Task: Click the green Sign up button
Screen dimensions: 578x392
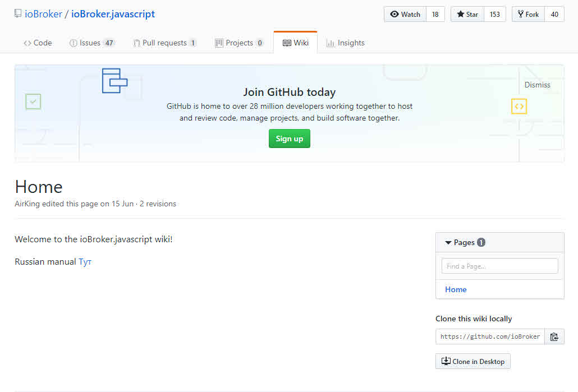Action: (x=290, y=139)
